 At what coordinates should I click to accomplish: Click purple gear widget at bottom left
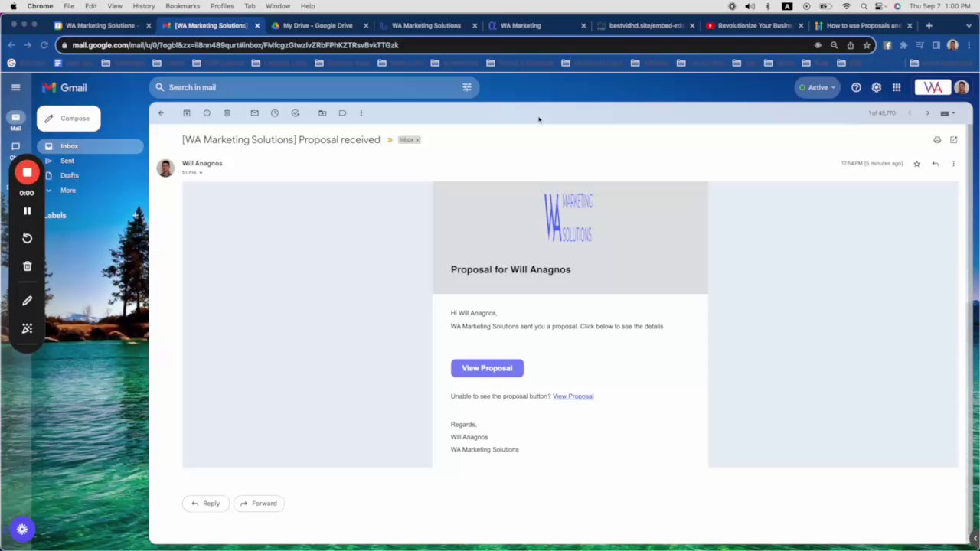[x=22, y=529]
